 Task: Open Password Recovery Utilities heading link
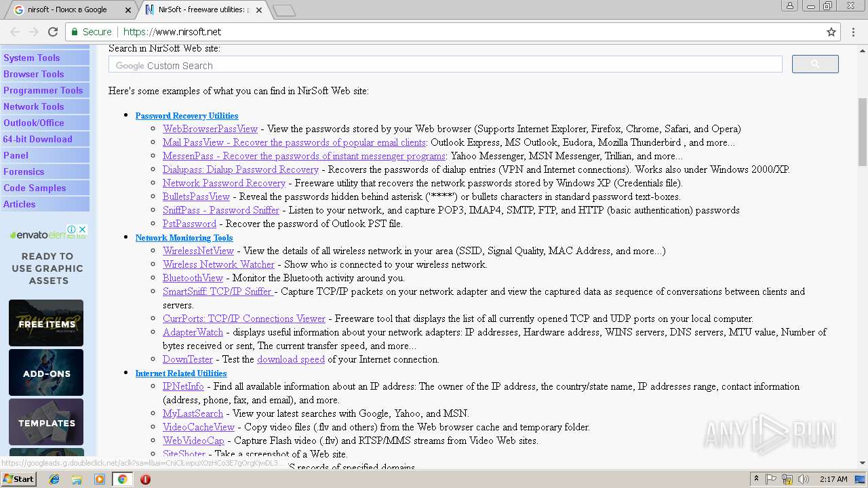click(x=186, y=116)
